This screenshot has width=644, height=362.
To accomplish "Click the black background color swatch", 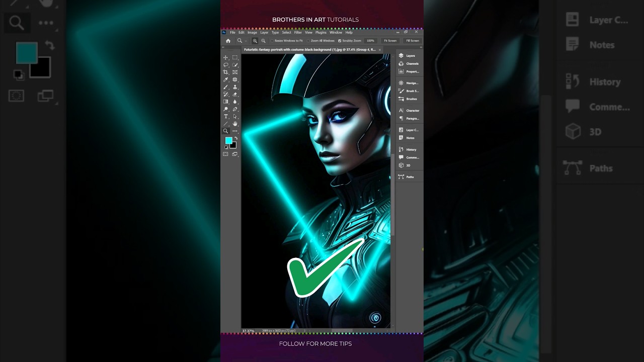I will point(233,146).
